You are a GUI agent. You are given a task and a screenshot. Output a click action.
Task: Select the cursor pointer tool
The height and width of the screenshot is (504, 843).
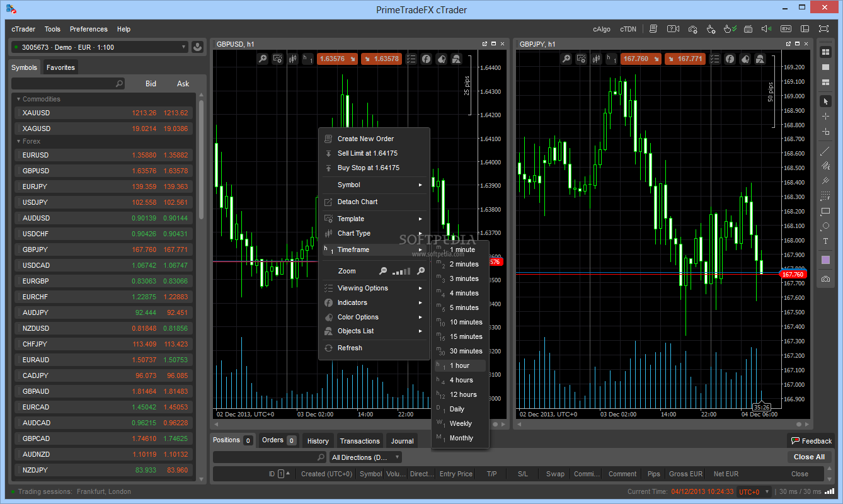tap(825, 101)
